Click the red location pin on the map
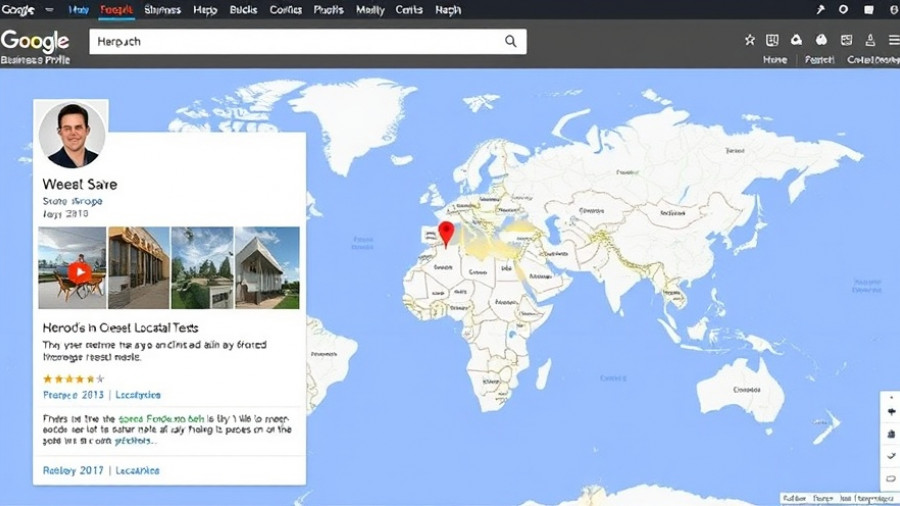The width and height of the screenshot is (900, 506). 446,234
